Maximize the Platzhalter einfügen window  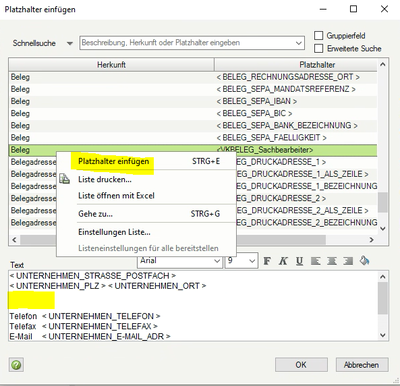(353, 9)
